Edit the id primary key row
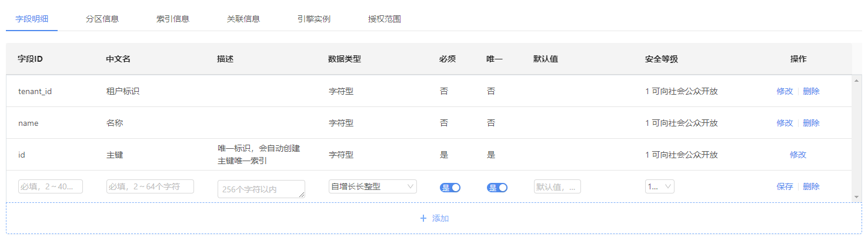The height and width of the screenshot is (247, 868). pyautogui.click(x=798, y=155)
